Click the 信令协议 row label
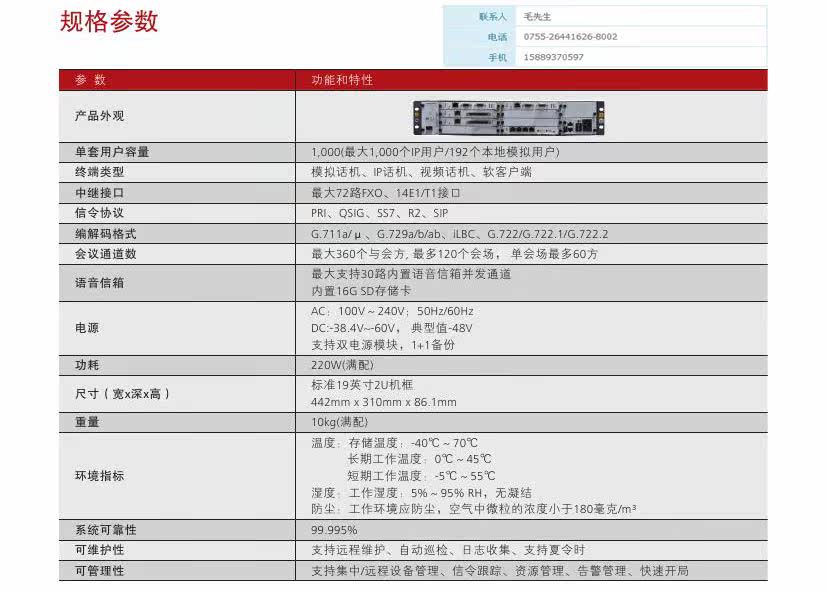The image size is (827, 592). pyautogui.click(x=99, y=213)
